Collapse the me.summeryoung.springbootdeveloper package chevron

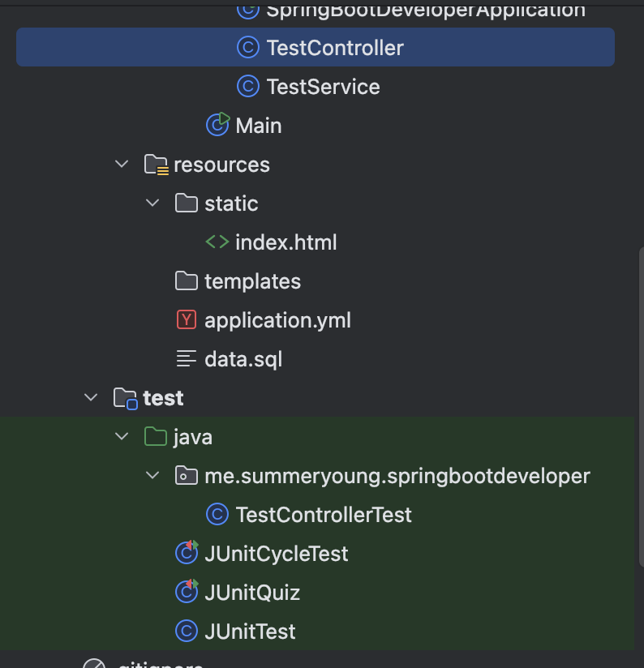point(152,476)
